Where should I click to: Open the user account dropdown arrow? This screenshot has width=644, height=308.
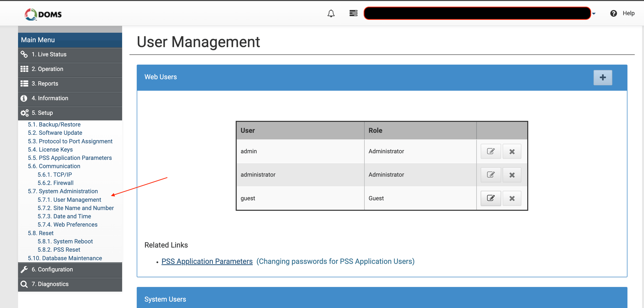pyautogui.click(x=594, y=14)
